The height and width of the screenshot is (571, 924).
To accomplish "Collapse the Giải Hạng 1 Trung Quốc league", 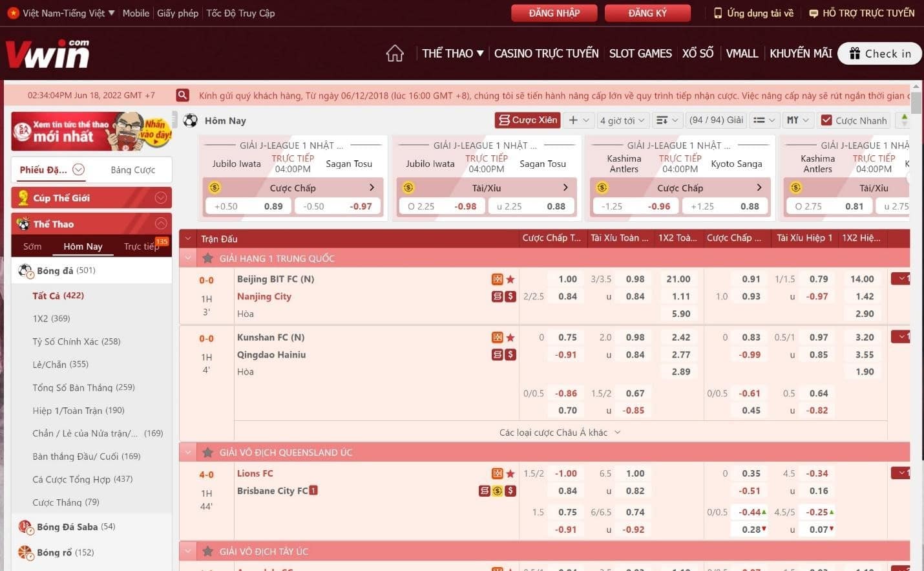I will tap(188, 259).
